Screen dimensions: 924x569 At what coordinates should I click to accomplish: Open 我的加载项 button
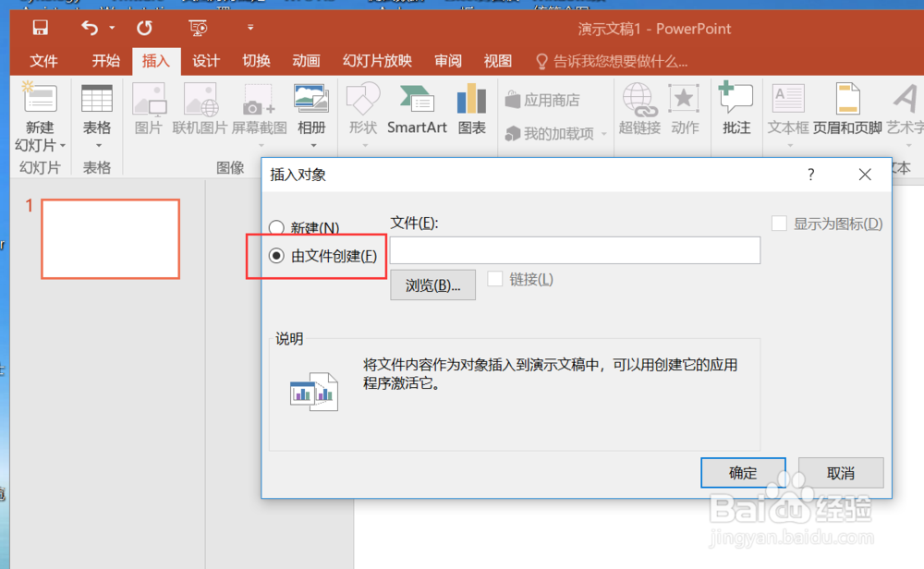(x=549, y=134)
